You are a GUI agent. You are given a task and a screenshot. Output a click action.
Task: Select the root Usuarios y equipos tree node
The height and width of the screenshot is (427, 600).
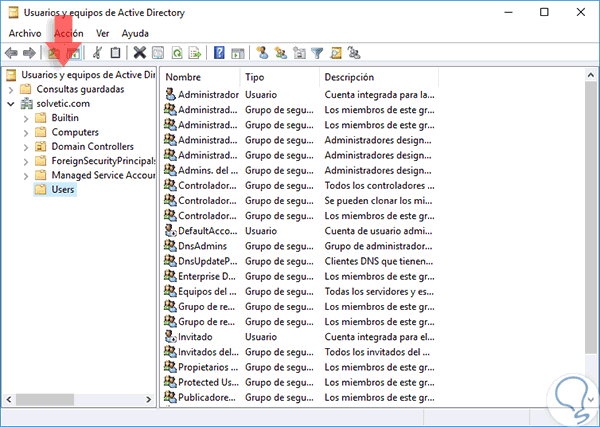[x=88, y=75]
